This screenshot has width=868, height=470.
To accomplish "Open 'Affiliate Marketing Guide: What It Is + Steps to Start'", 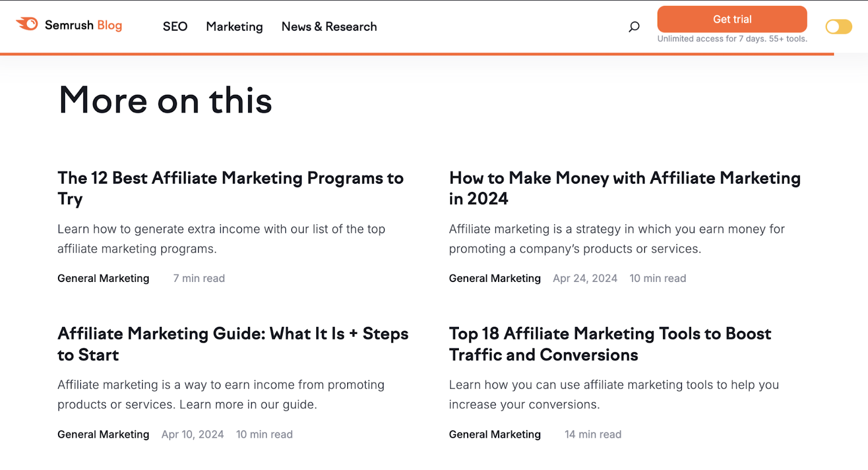I will click(232, 344).
